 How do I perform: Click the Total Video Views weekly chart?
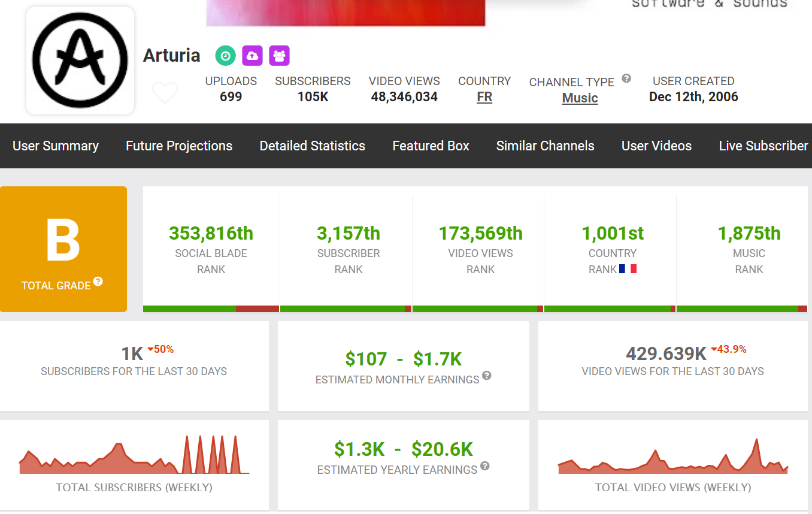673,456
